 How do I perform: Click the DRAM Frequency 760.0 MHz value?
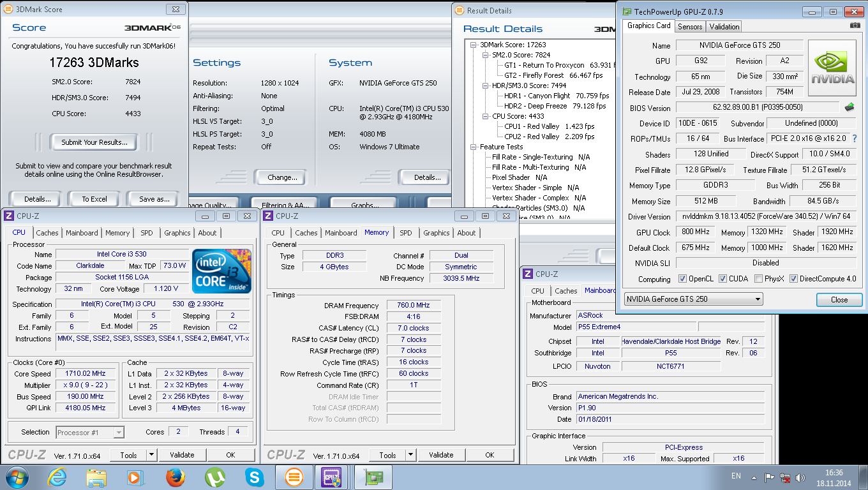[x=414, y=306]
